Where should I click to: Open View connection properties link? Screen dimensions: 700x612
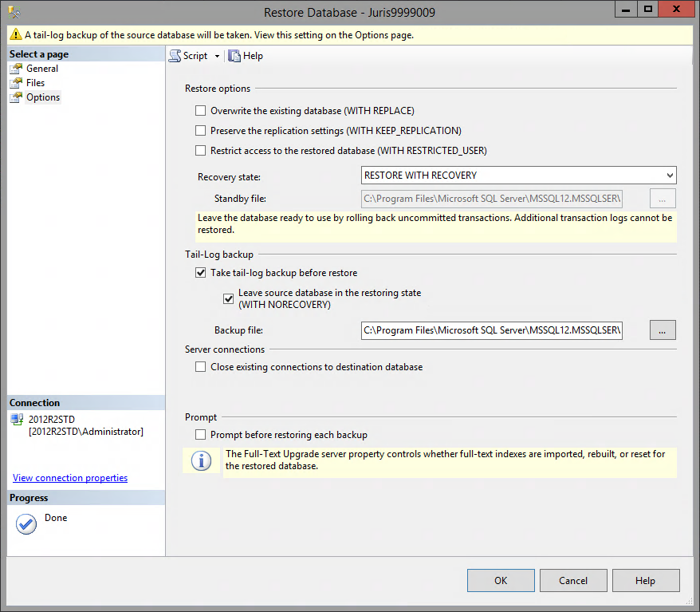pyautogui.click(x=70, y=478)
